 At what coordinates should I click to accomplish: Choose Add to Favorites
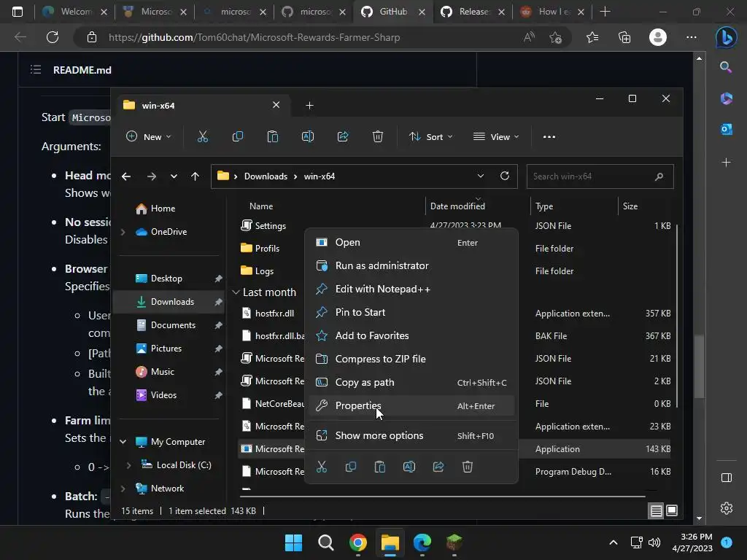tap(411, 335)
